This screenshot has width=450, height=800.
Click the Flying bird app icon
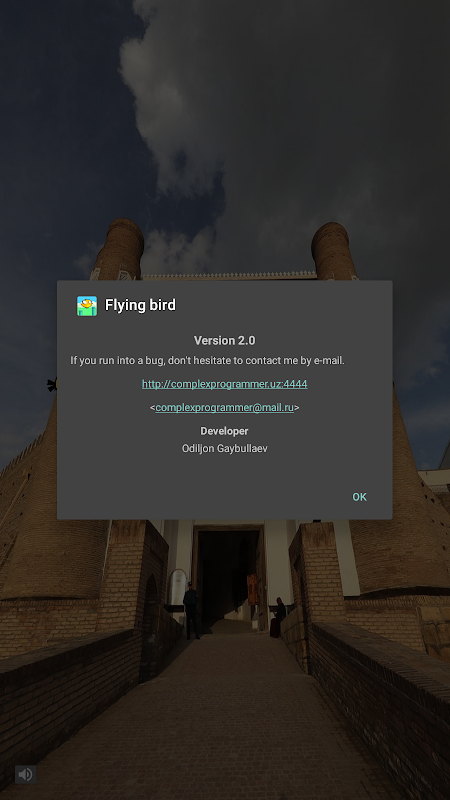[x=87, y=306]
